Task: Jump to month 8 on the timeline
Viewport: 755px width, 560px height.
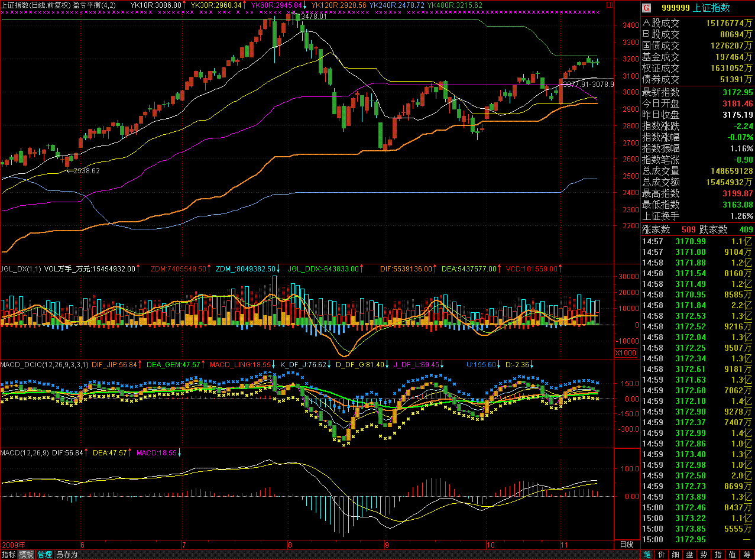Action: click(x=289, y=545)
